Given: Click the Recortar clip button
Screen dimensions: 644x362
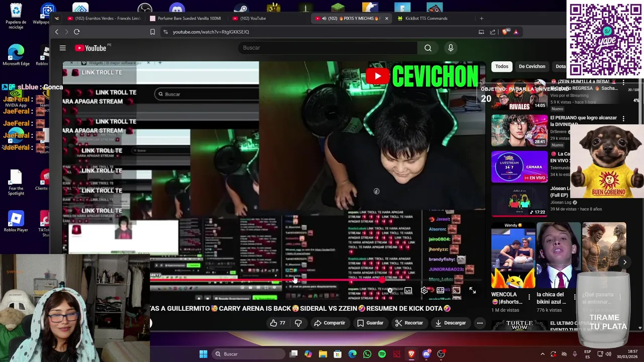Looking at the screenshot, I should (x=409, y=323).
